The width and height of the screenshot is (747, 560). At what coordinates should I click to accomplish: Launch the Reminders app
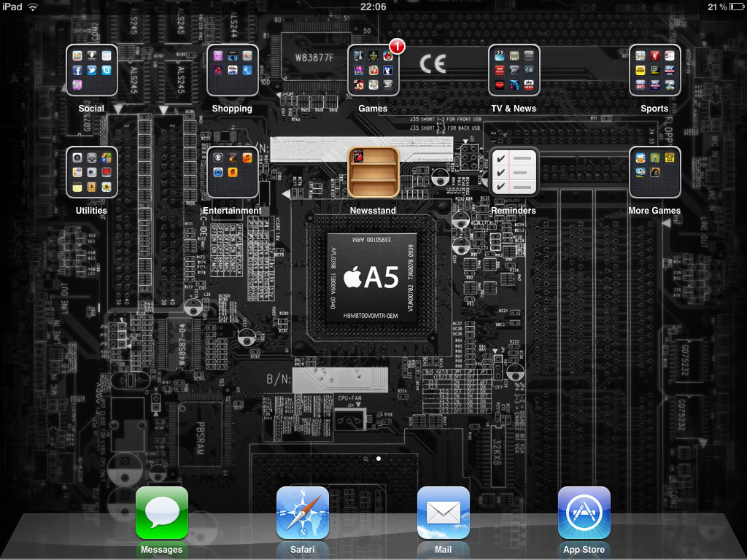(x=514, y=172)
